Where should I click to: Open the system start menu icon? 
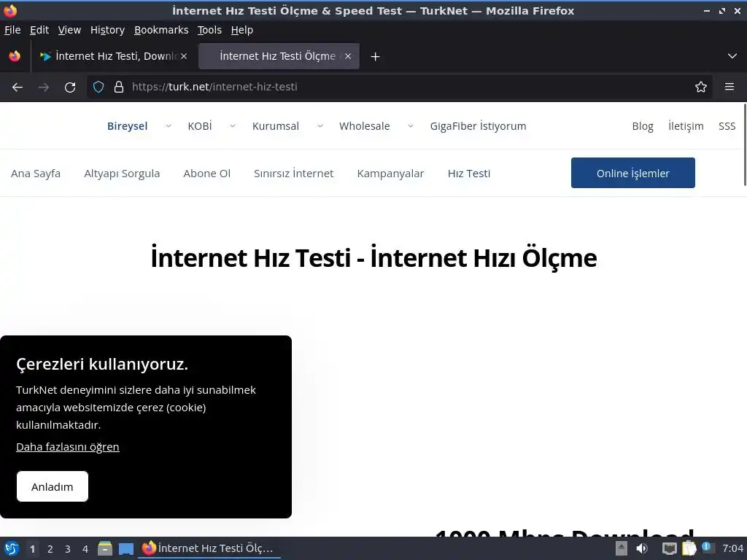click(x=12, y=548)
